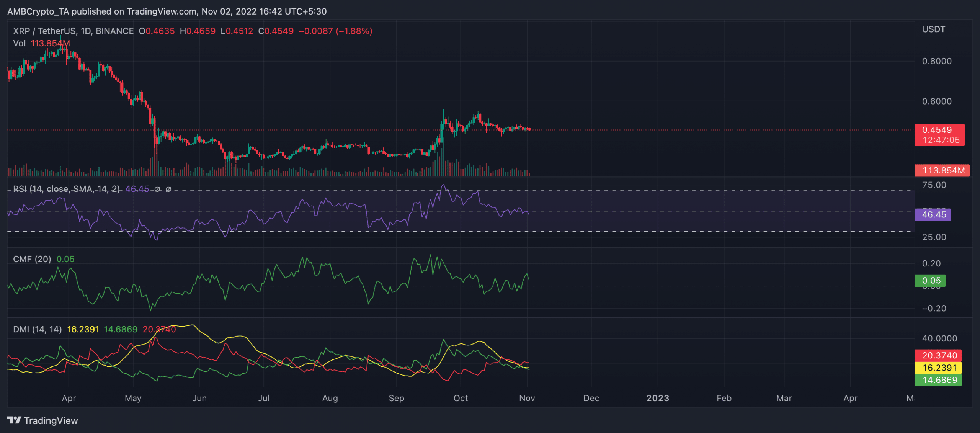Image resolution: width=980 pixels, height=433 pixels.
Task: Click the Apr label before May on time axis
Action: (x=69, y=398)
